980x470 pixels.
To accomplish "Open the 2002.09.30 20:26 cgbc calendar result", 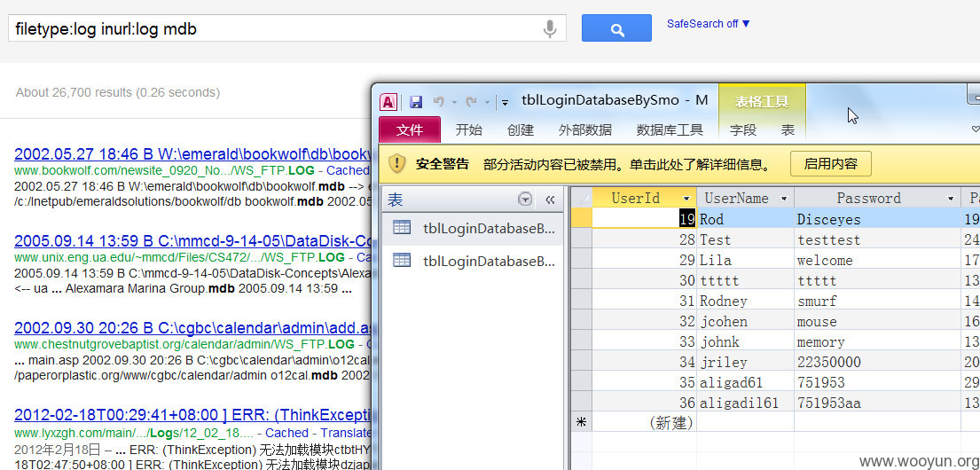I will 192,328.
